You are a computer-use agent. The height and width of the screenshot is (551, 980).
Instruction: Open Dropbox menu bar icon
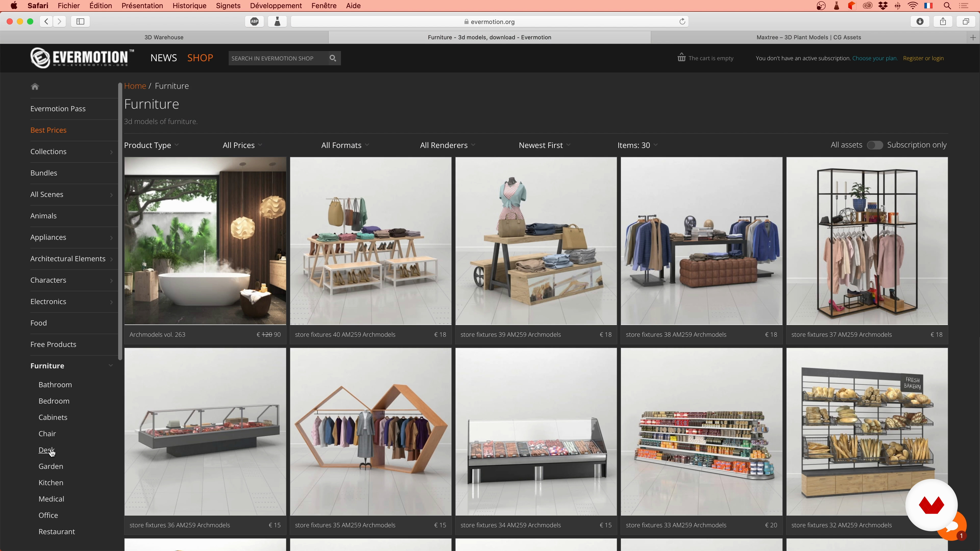[x=883, y=6]
